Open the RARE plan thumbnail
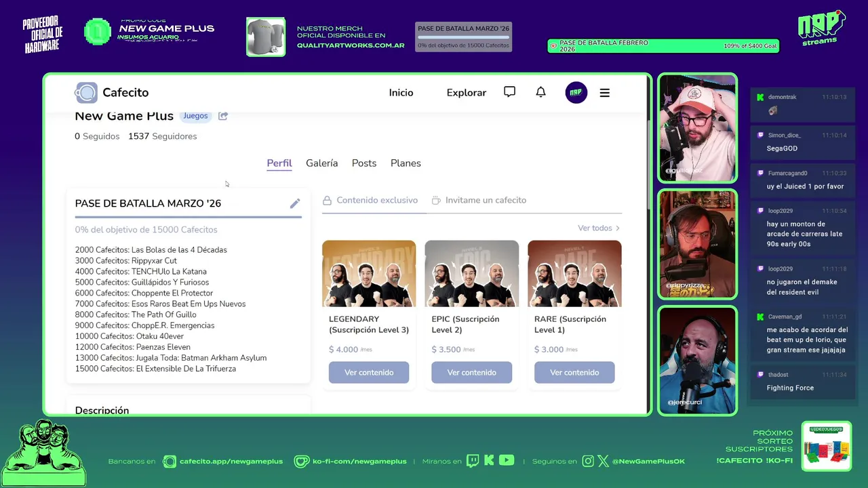 (x=574, y=274)
